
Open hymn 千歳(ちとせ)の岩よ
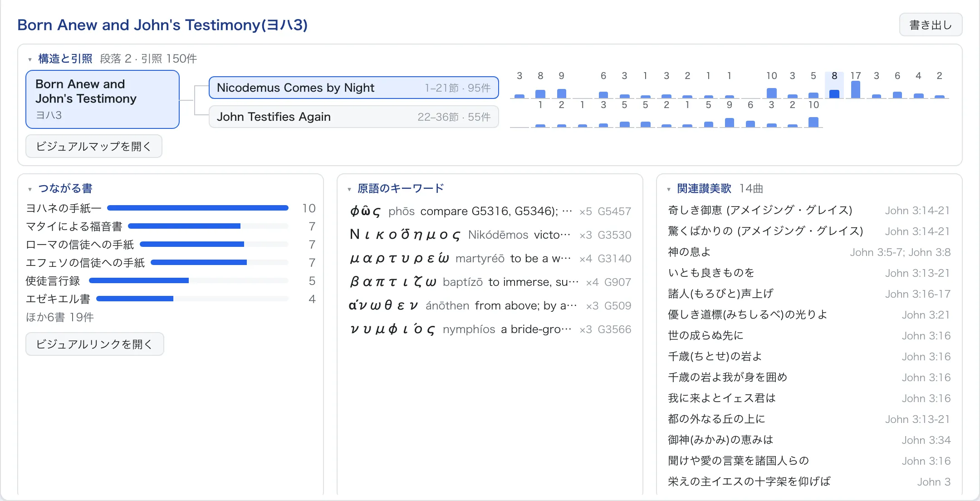click(x=809, y=356)
